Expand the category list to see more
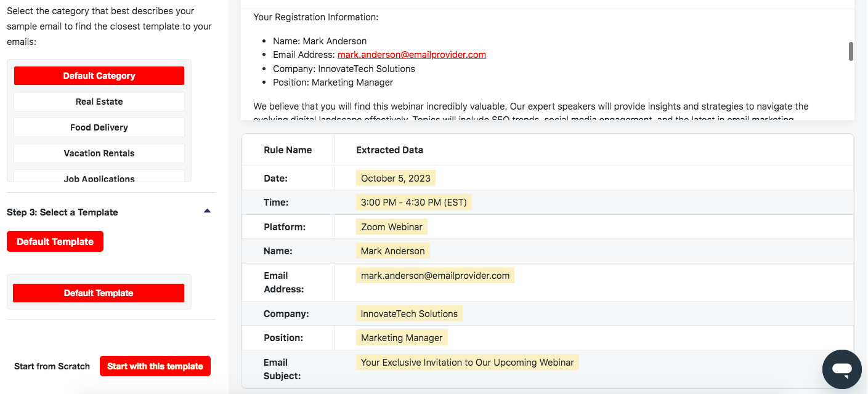Screen dimensions: 868x394 pyautogui.click(x=99, y=178)
